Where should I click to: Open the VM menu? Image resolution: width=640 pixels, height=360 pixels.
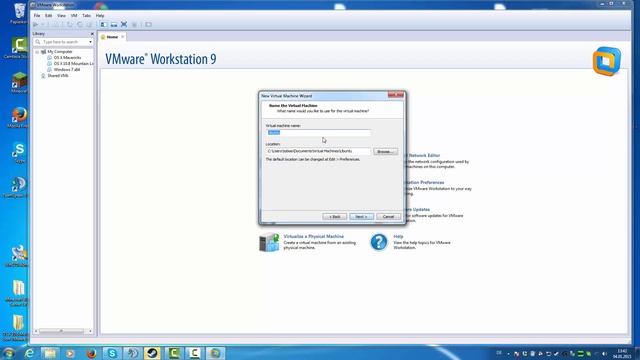click(74, 16)
